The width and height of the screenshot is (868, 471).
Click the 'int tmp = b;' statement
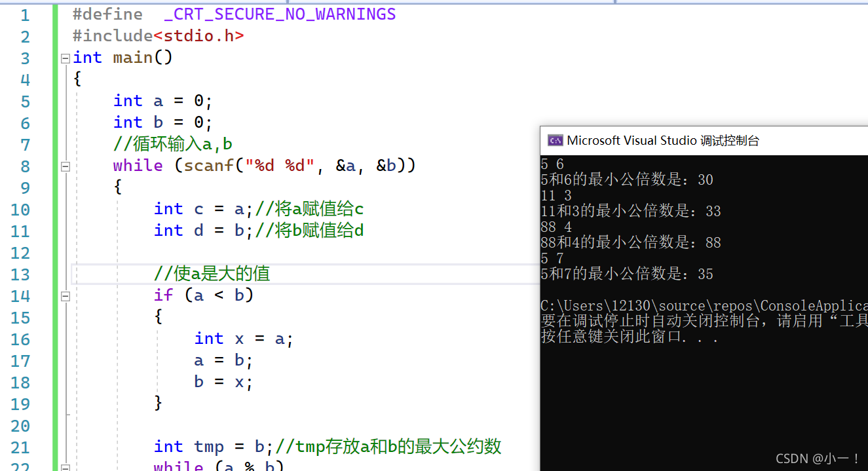click(214, 447)
